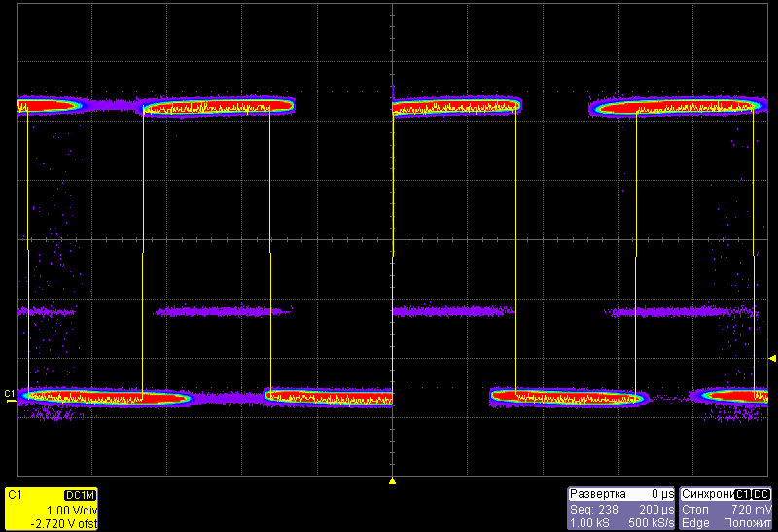Image resolution: width=778 pixels, height=532 pixels.
Task: Click the yellow trigger level arrow on right edge
Action: [x=772, y=359]
